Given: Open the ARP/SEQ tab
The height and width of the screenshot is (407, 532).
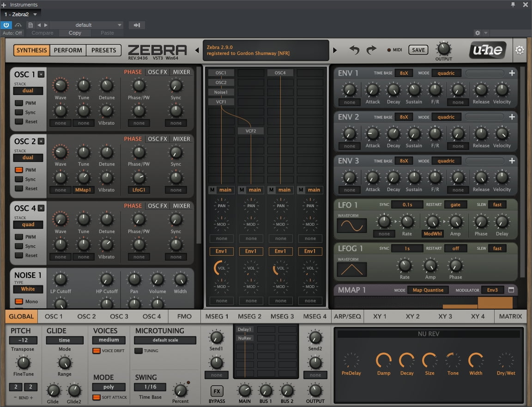Looking at the screenshot, I should pos(347,316).
